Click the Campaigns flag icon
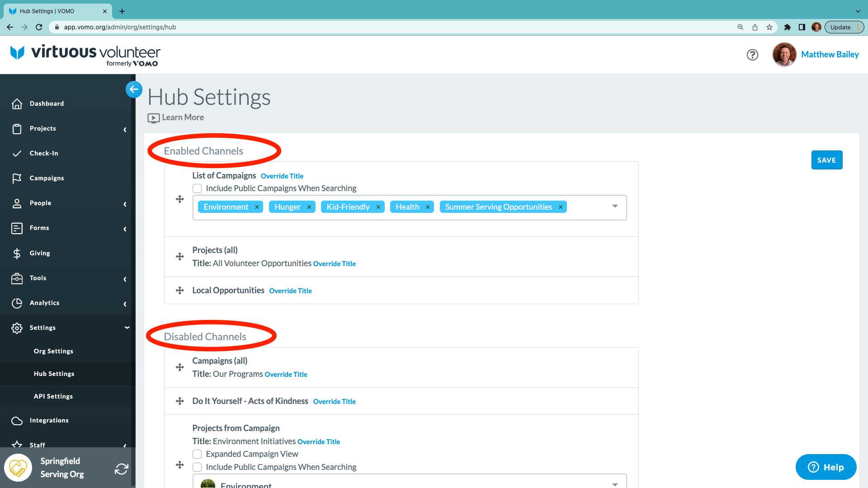The image size is (868, 488). pos(17,178)
